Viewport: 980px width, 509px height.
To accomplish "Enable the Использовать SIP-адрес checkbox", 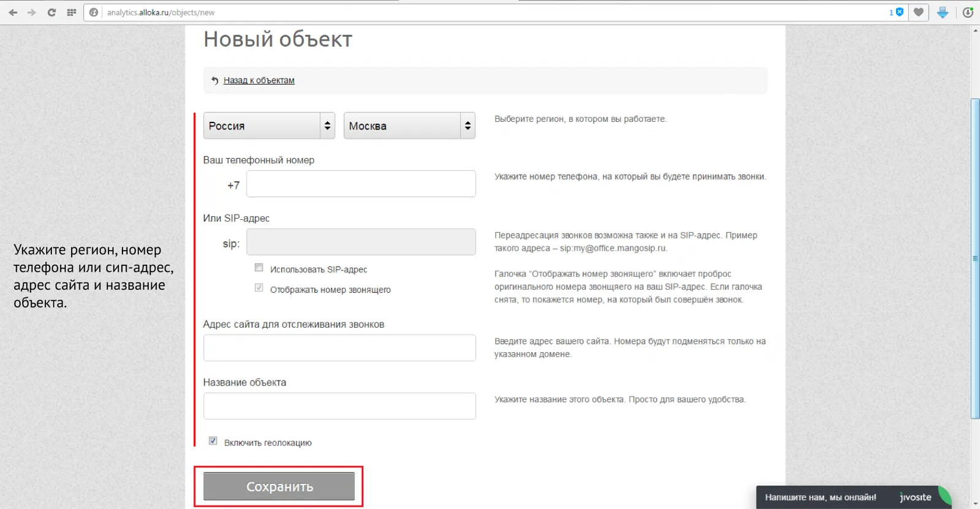I will (x=259, y=268).
